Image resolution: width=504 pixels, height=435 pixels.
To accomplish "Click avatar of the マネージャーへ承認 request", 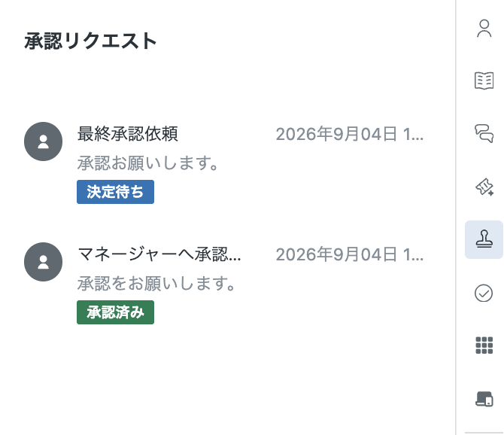I will point(43,262).
